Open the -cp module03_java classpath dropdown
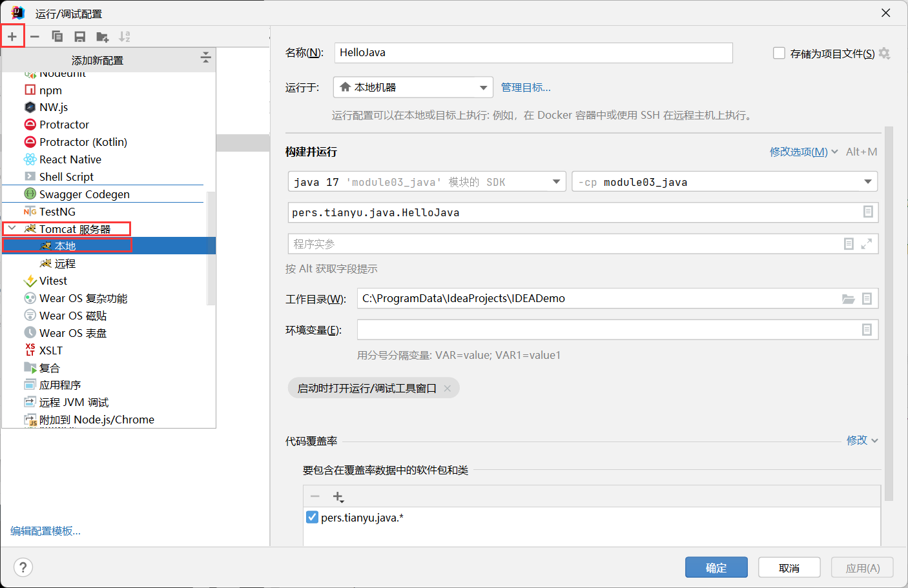Image resolution: width=908 pixels, height=588 pixels. click(725, 181)
